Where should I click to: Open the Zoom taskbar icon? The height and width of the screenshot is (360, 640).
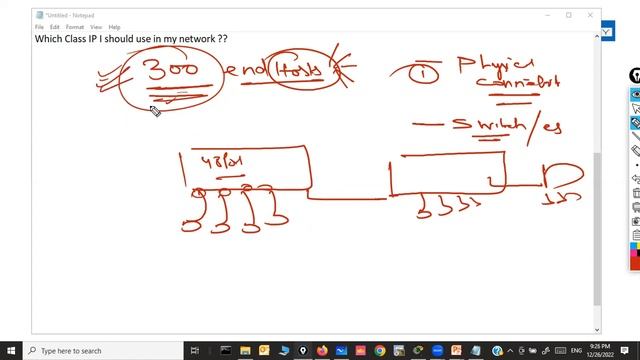coord(437,350)
